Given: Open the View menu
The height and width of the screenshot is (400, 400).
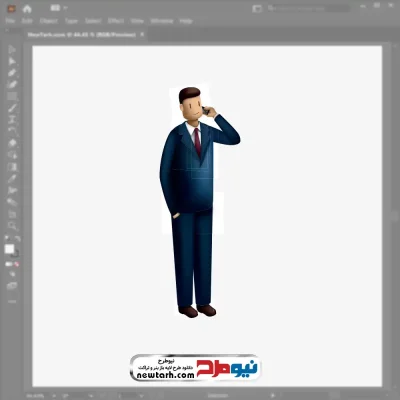Looking at the screenshot, I should coord(137,21).
